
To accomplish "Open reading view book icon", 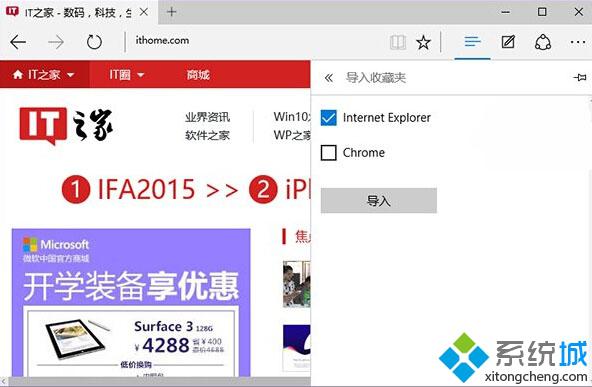I will [398, 42].
